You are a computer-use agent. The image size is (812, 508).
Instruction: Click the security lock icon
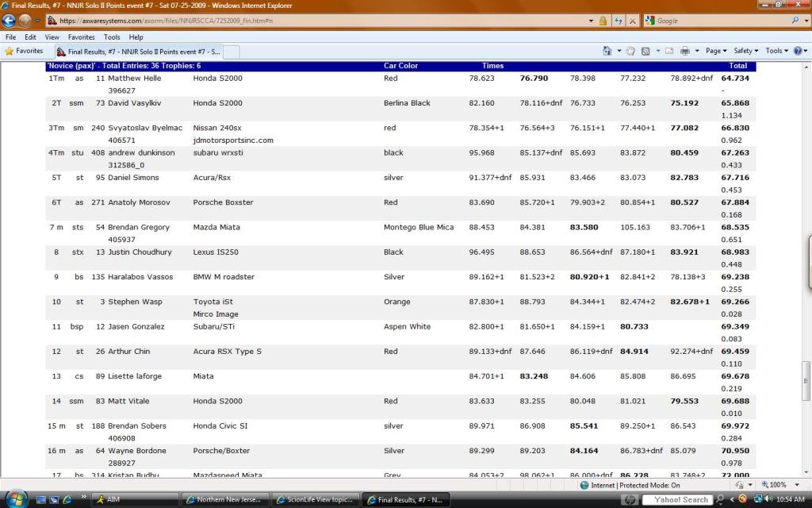(603, 21)
